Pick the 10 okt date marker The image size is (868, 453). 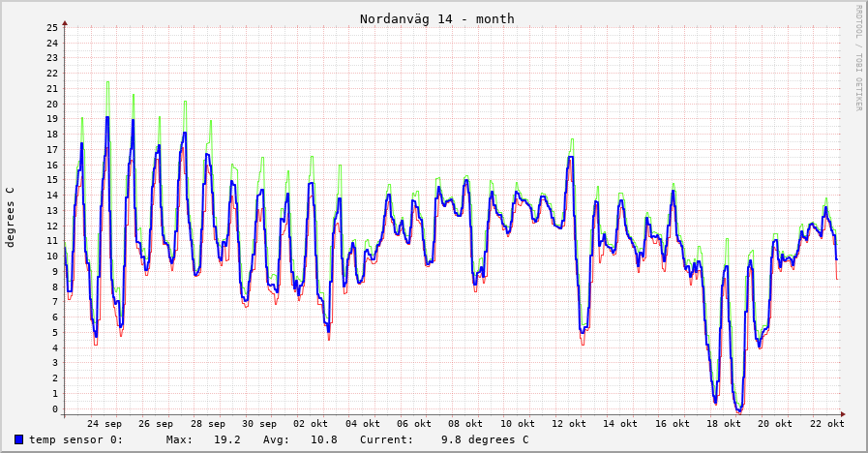pyautogui.click(x=518, y=423)
